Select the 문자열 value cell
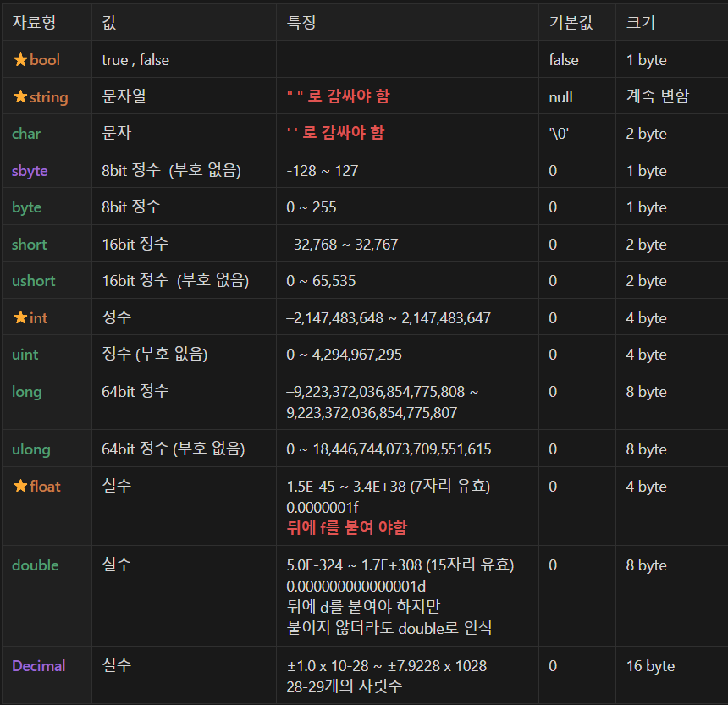 pyautogui.click(x=124, y=96)
